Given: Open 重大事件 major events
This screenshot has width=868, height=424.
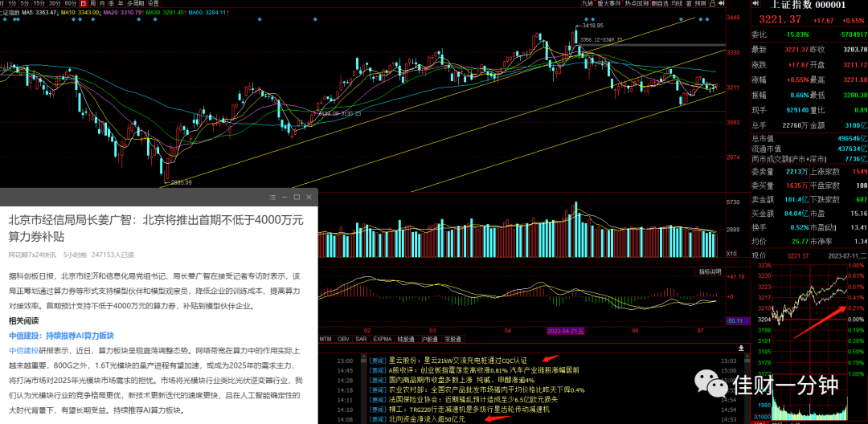Looking at the screenshot, I should [x=609, y=3].
